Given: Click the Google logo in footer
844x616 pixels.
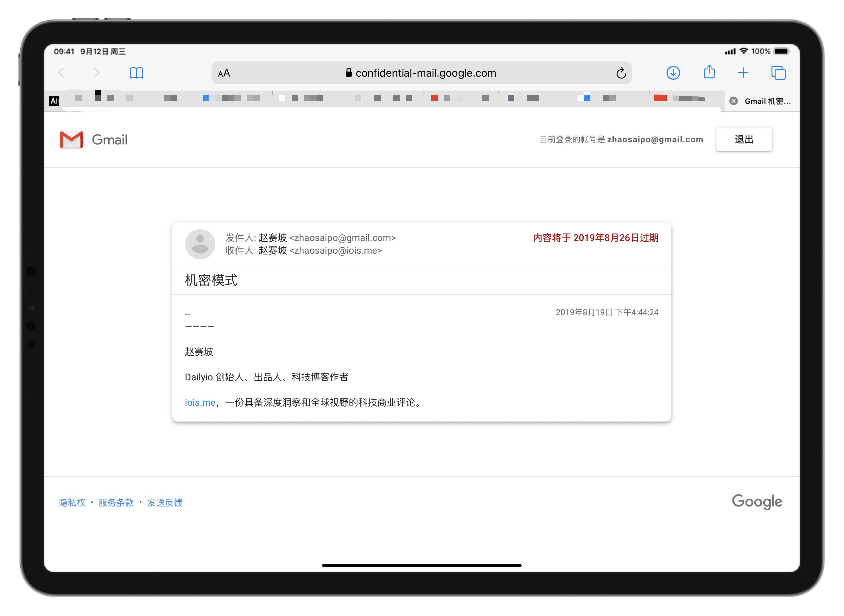Looking at the screenshot, I should pos(757,502).
